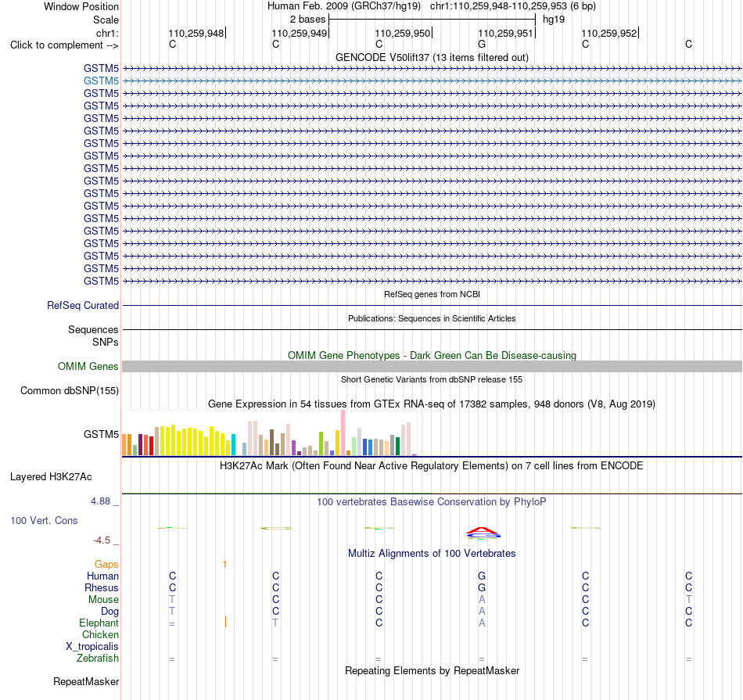
Task: Select the 'Zebrafish' species label
Action: pyautogui.click(x=98, y=659)
